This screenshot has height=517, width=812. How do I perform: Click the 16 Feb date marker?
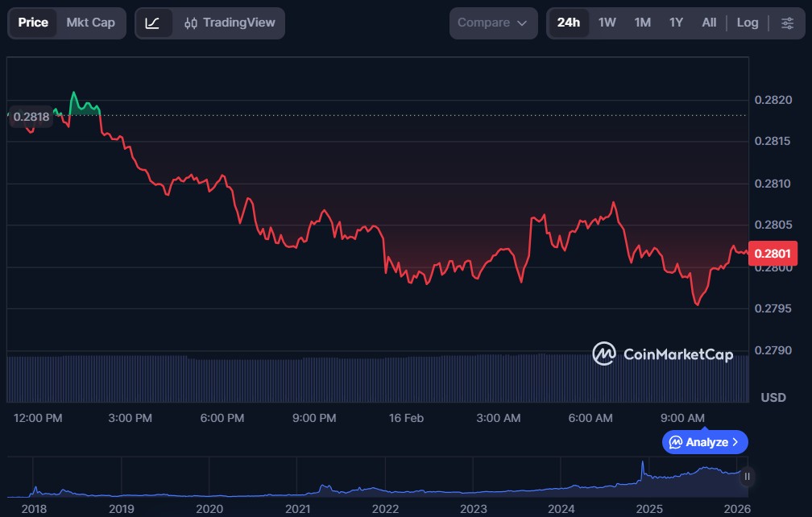coord(406,418)
